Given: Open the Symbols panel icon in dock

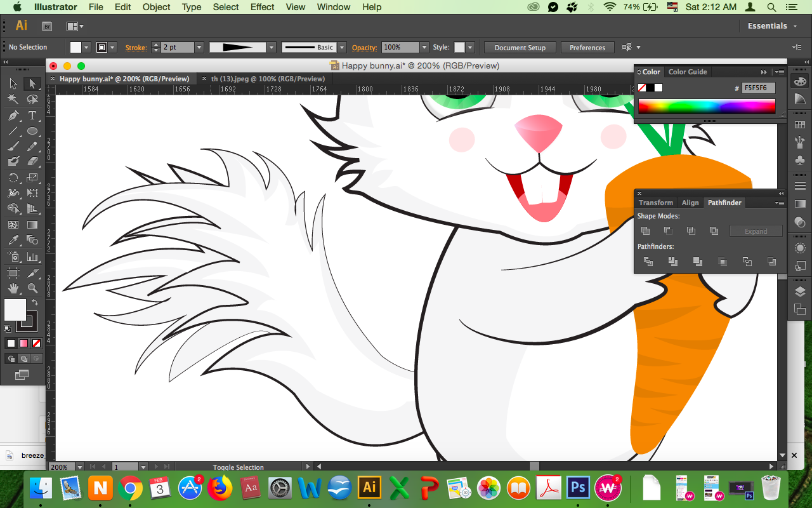Looking at the screenshot, I should click(x=800, y=161).
